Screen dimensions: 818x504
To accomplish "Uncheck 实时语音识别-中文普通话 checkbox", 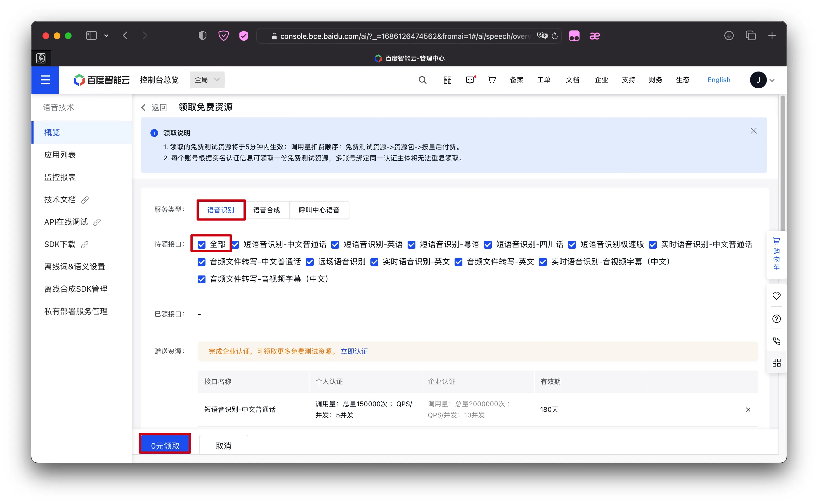I will click(x=652, y=245).
